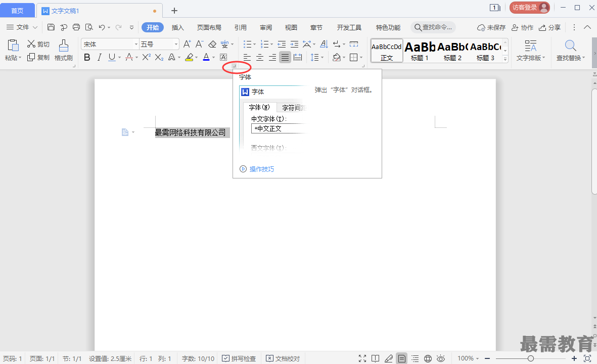The height and width of the screenshot is (364, 597).
Task: Open the font name dropdown 宋体
Action: pyautogui.click(x=136, y=44)
